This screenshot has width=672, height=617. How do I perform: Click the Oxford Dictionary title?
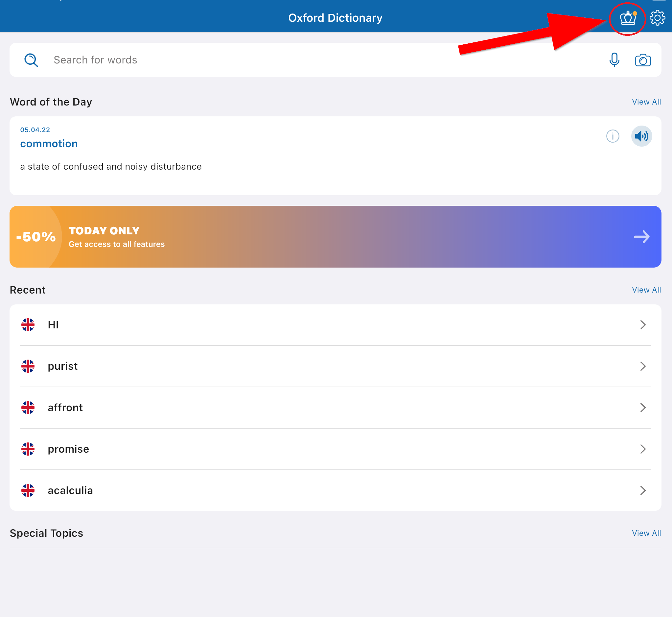[335, 18]
